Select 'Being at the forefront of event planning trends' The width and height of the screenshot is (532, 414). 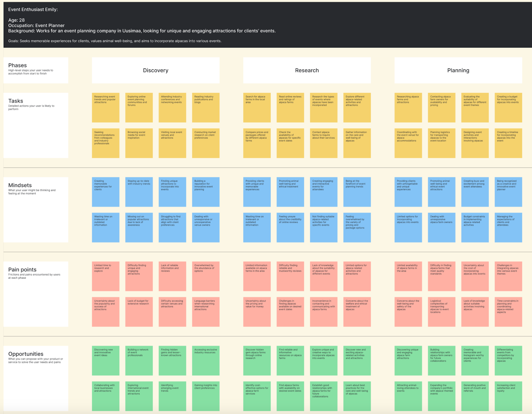(357, 192)
